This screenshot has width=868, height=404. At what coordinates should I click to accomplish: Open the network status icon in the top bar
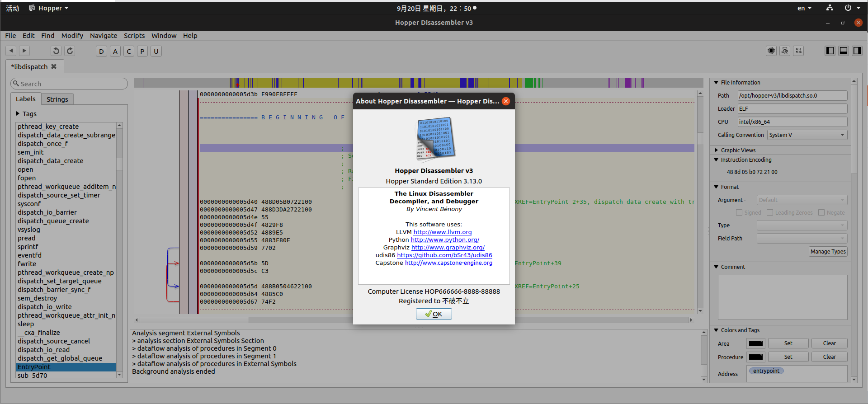tap(830, 8)
